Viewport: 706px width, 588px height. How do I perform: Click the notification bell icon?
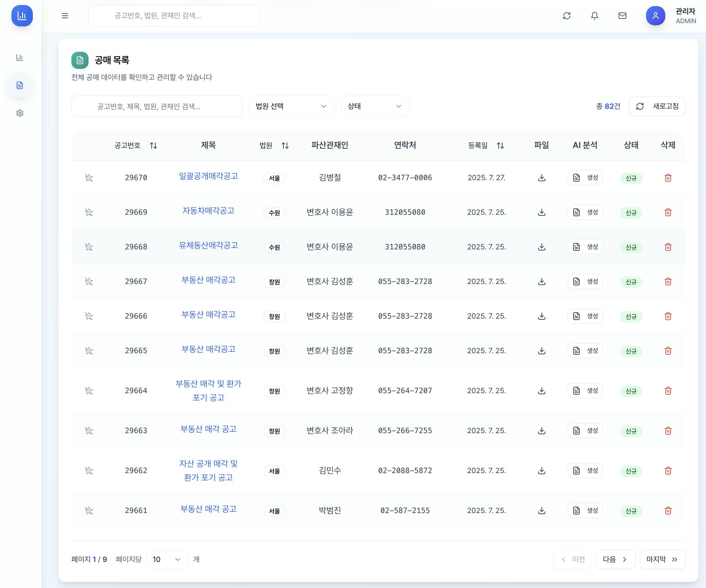tap(594, 16)
